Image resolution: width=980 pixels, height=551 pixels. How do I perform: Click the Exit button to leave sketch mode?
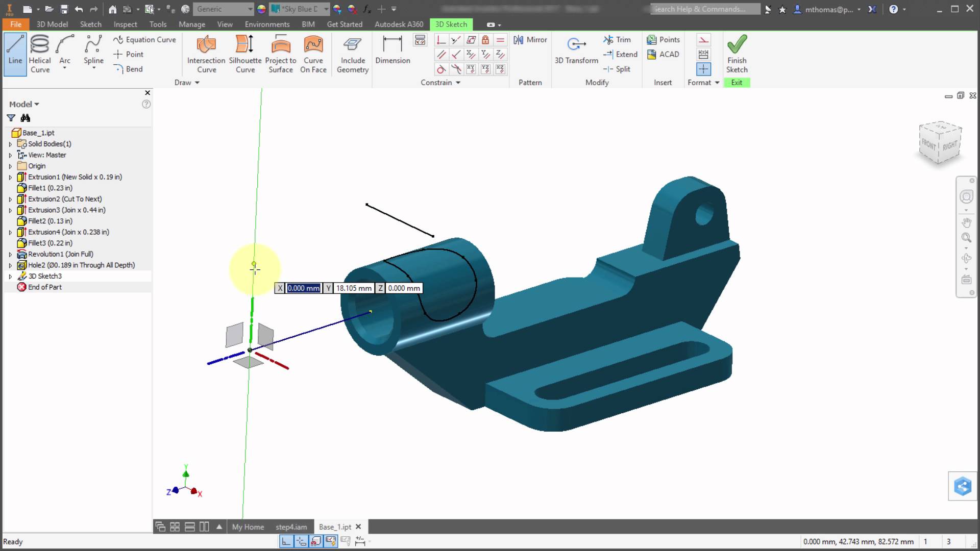pos(737,82)
